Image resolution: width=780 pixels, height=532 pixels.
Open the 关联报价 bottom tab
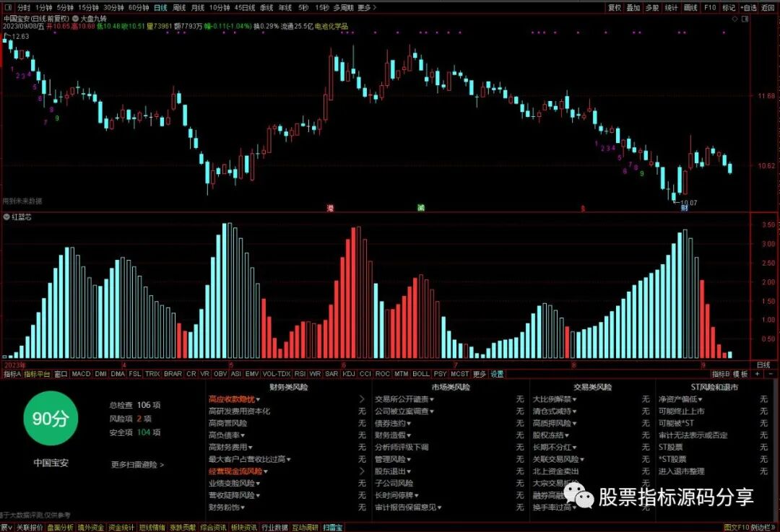click(x=30, y=527)
